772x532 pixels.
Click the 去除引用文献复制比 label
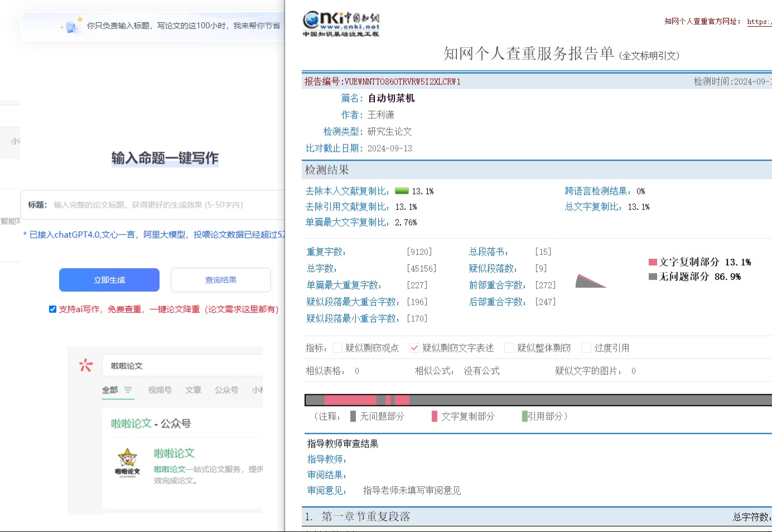pyautogui.click(x=347, y=207)
